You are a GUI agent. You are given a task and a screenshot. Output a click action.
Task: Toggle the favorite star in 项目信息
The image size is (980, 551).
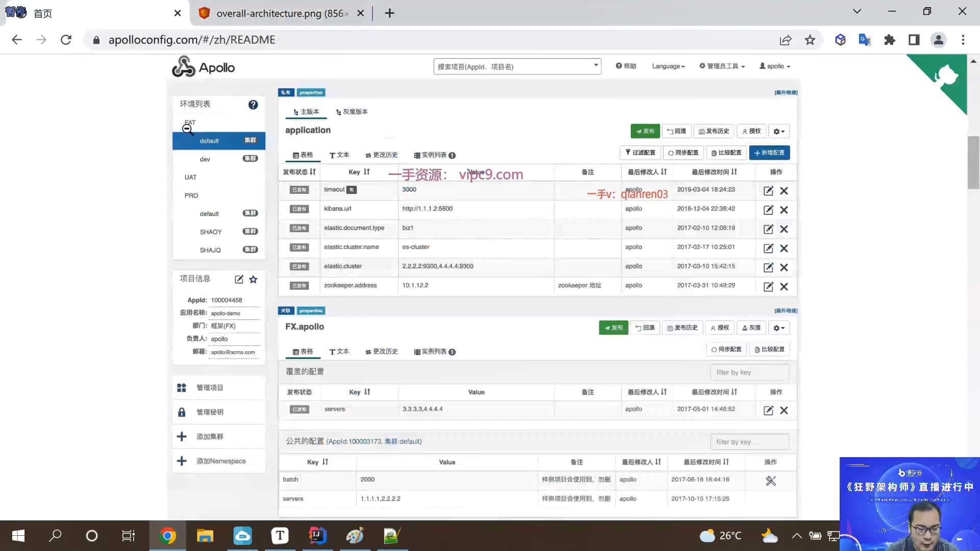click(253, 280)
